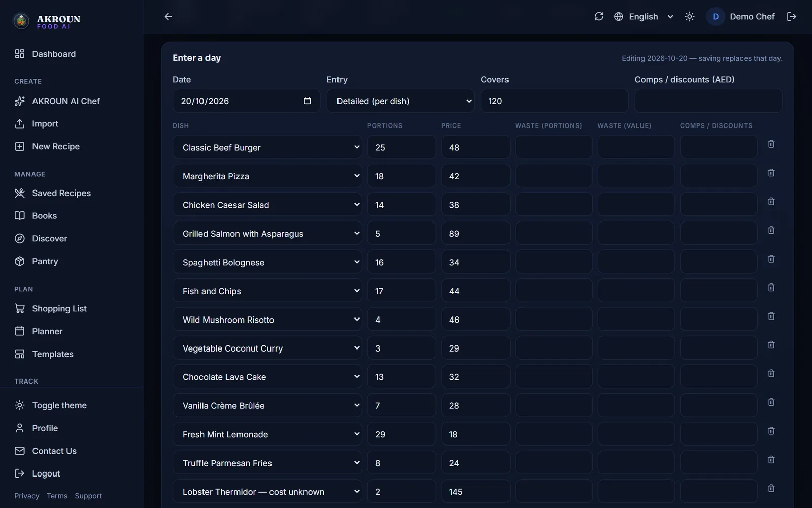Click the AKROUN Food AI logo

(47, 21)
